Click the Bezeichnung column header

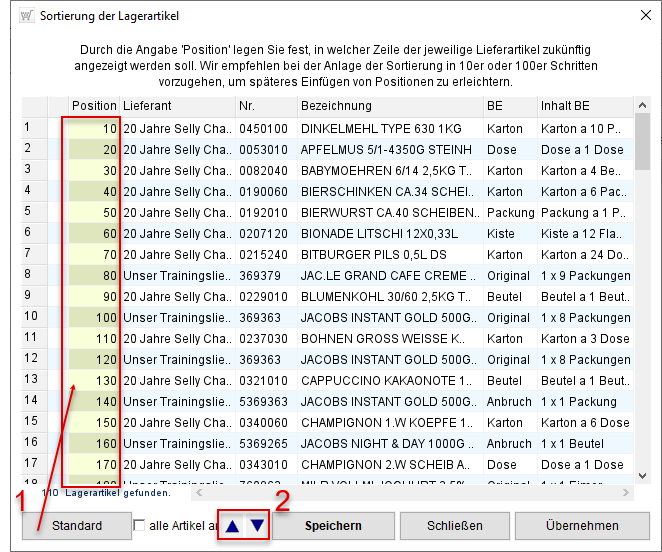(x=391, y=106)
